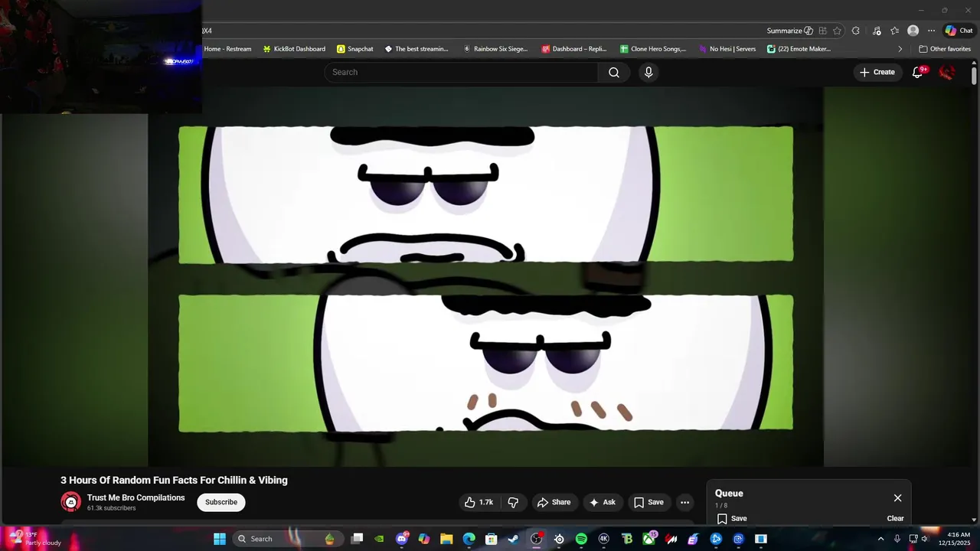Image resolution: width=980 pixels, height=551 pixels.
Task: Open File Explorer on taskbar
Action: point(446,539)
